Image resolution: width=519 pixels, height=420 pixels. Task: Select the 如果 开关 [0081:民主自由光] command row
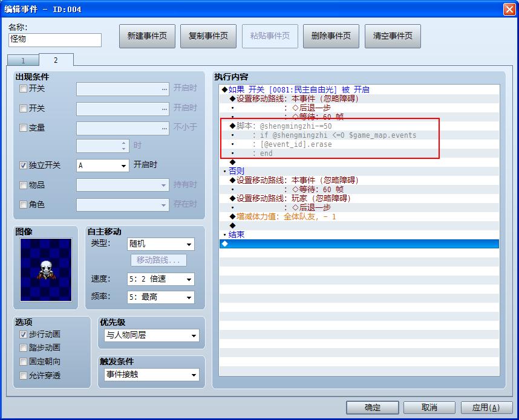(x=359, y=89)
